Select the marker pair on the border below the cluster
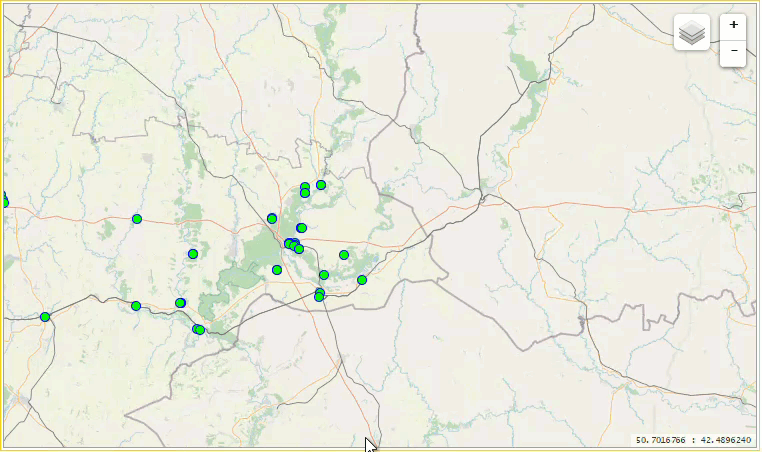The width and height of the screenshot is (762, 452). (319, 295)
